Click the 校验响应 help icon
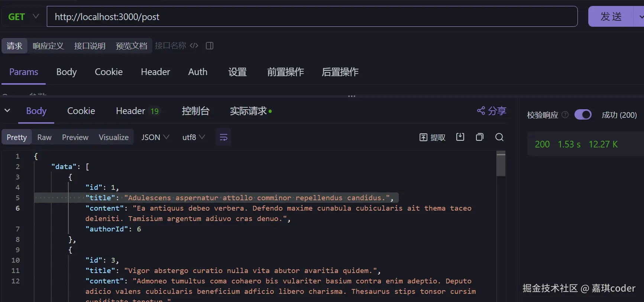 (x=565, y=115)
